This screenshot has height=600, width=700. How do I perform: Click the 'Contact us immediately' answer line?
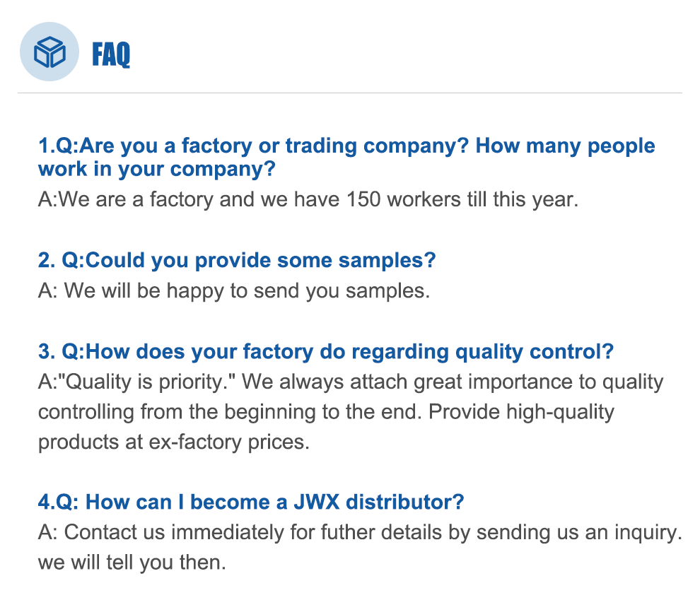(x=359, y=532)
